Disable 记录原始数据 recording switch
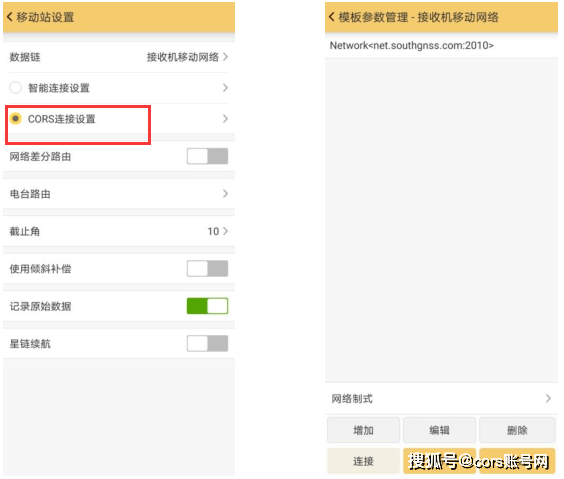The image size is (564, 479). pyautogui.click(x=207, y=306)
